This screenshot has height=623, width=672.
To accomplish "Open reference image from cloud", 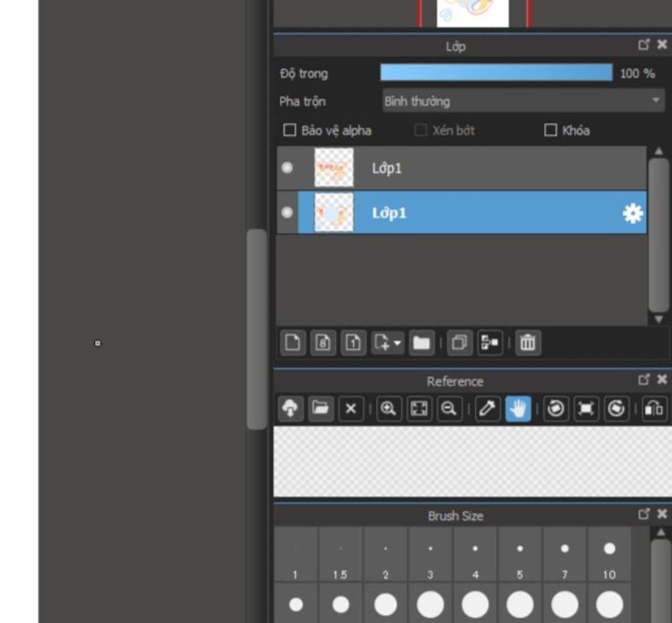I will coord(290,408).
